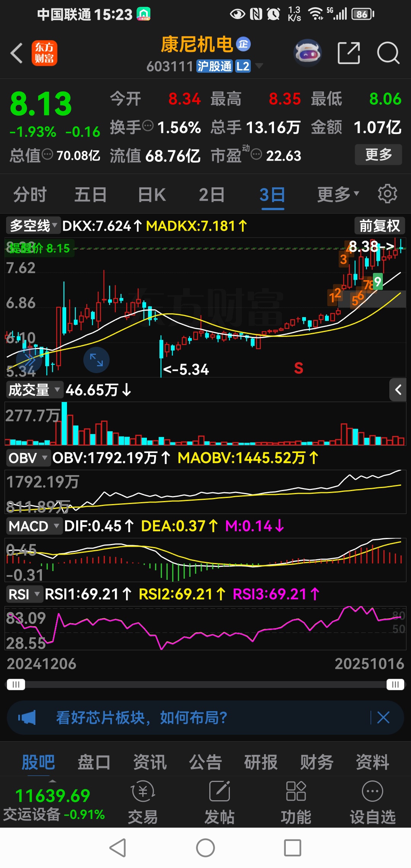Viewport: 411px width, 868px height.
Task: Tap the RSI line chart panel
Action: click(x=205, y=628)
